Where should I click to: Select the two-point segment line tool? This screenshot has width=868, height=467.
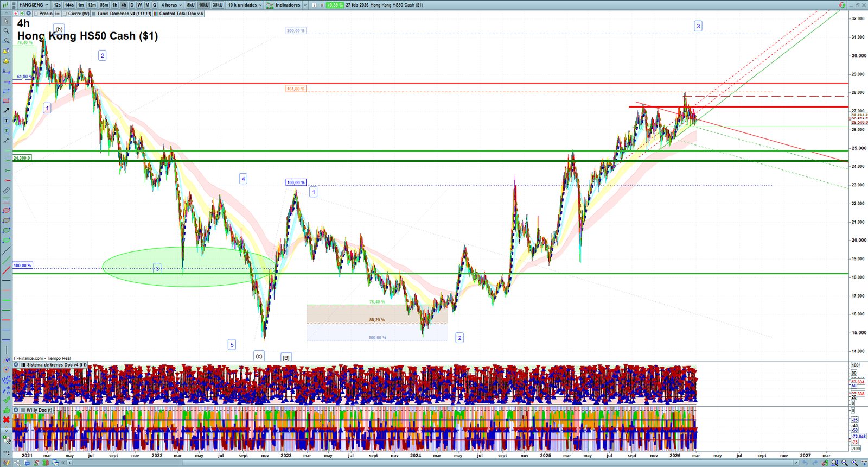[x=6, y=141]
